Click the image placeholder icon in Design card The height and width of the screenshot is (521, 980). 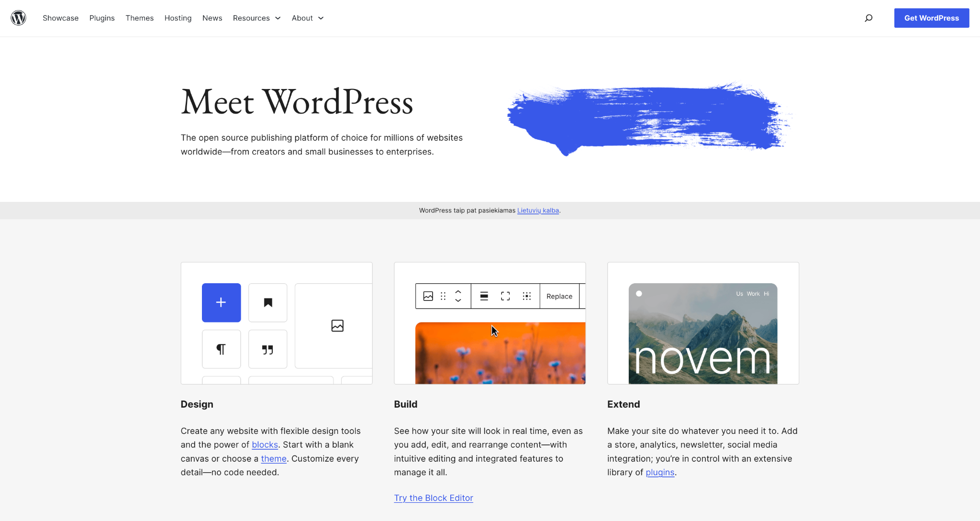click(x=337, y=326)
